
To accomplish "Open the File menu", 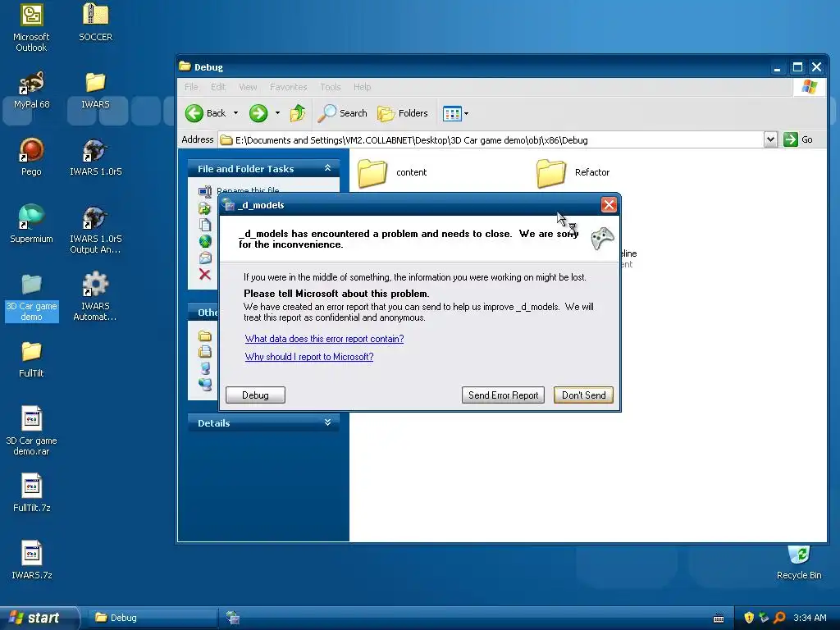I will (191, 87).
